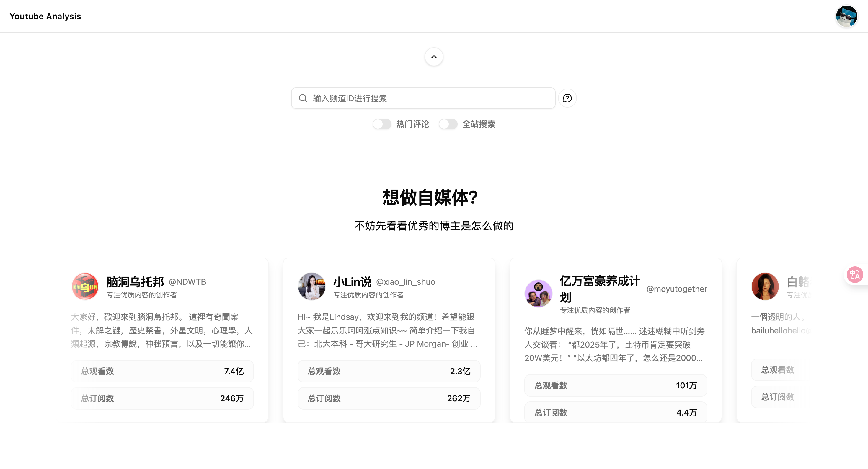Enable the 热门评论 toggle
Screen dimensions: 868x469
382,124
